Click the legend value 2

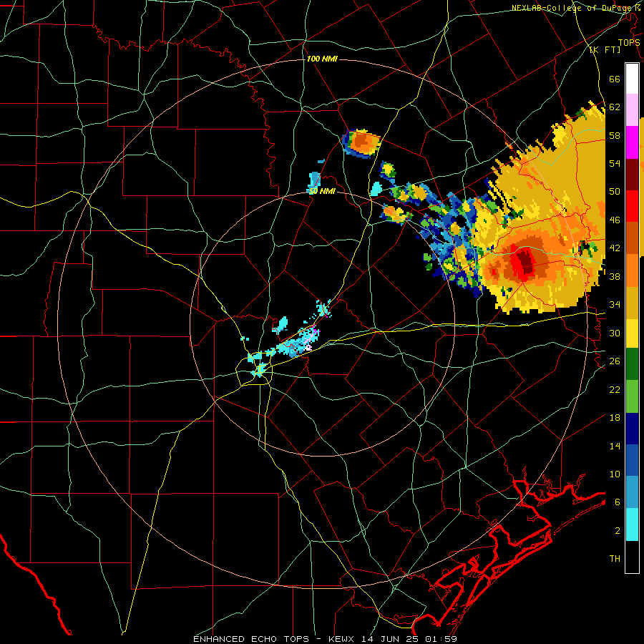click(618, 530)
